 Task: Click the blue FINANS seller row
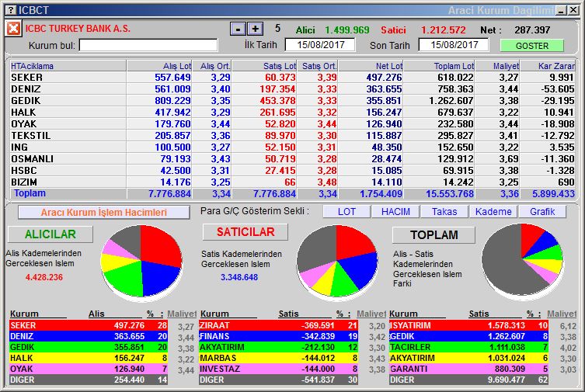pyautogui.click(x=279, y=336)
